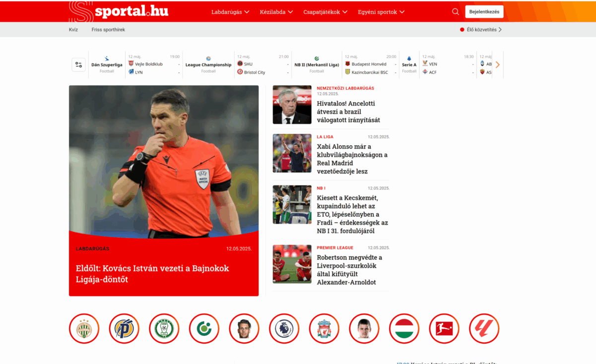Open the Élő közvetítés live link
This screenshot has height=364, width=596.
click(481, 30)
